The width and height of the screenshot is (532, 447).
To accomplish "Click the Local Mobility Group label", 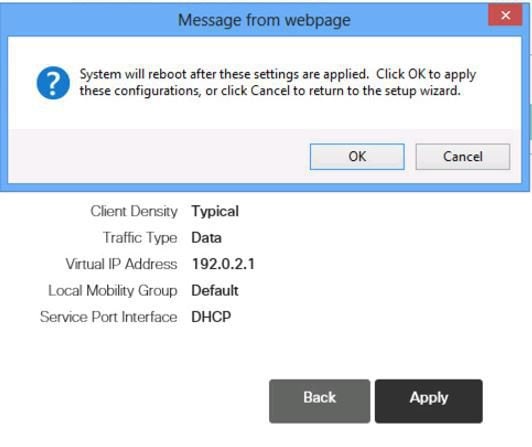I will point(113,291).
